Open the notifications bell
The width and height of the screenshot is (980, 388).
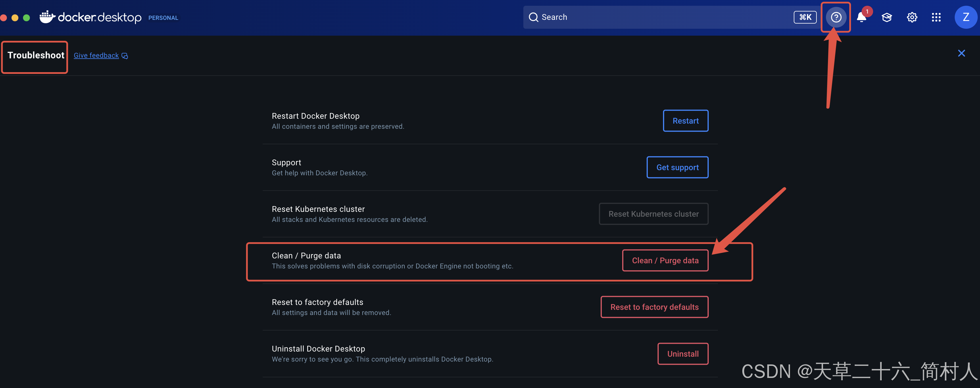[862, 18]
